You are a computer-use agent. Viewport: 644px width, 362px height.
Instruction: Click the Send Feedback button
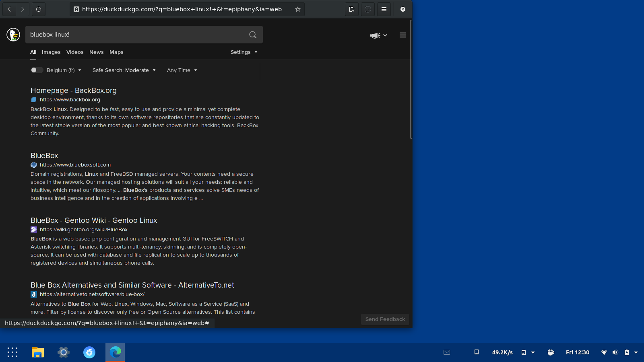[x=385, y=319]
